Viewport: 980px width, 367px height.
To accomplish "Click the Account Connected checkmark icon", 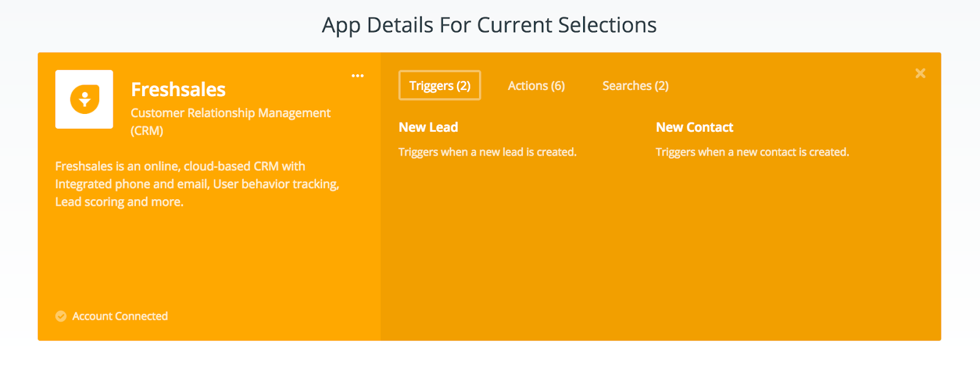I will 61,316.
